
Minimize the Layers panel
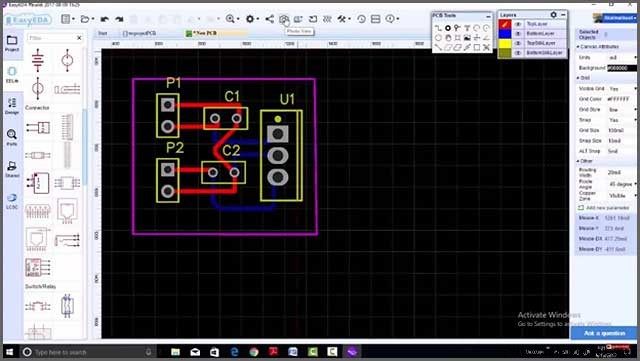[x=563, y=15]
